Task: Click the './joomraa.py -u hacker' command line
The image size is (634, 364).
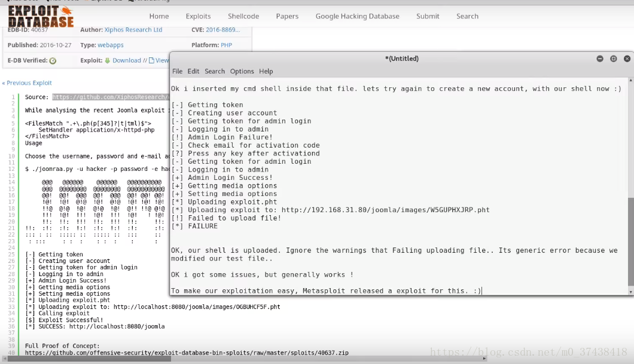Action: tap(97, 169)
